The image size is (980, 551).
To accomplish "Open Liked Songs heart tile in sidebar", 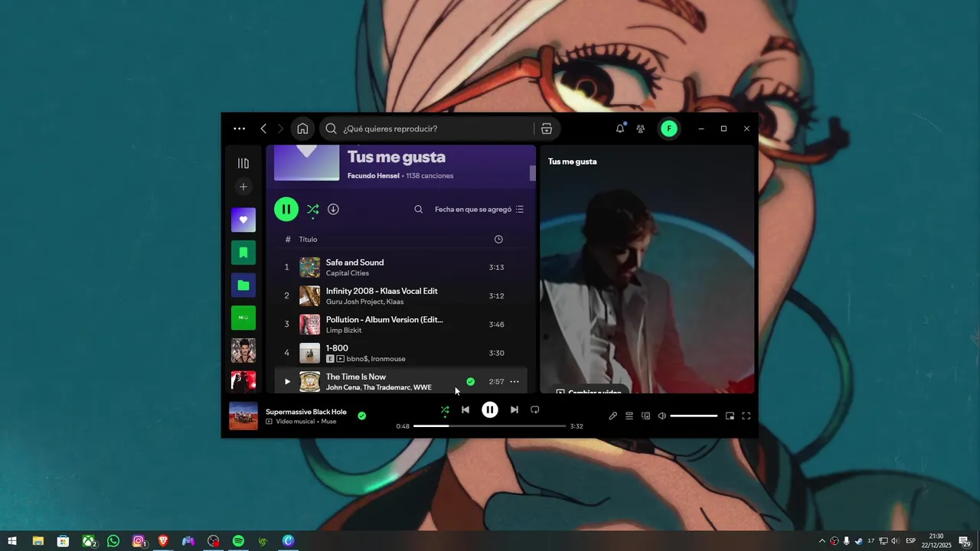I will coord(243,220).
